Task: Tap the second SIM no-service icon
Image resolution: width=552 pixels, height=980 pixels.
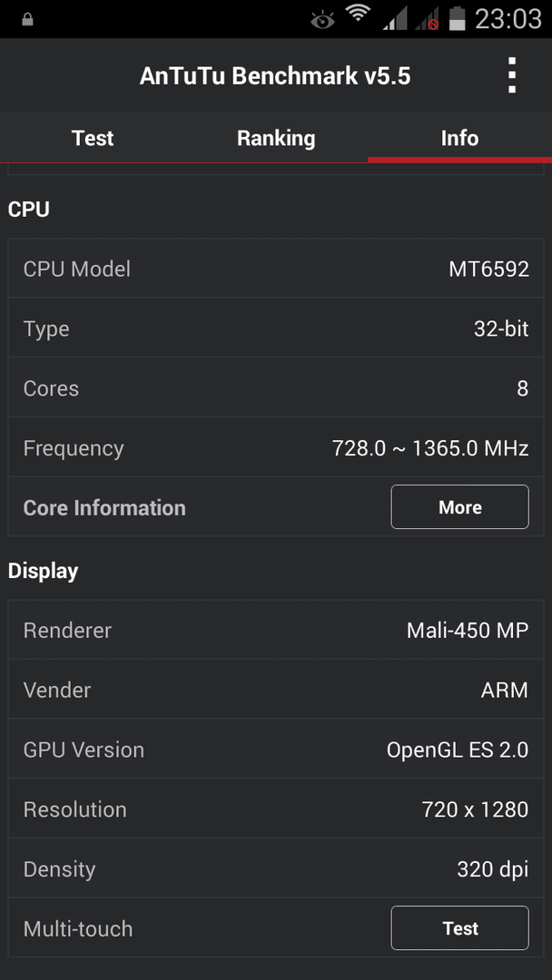Action: click(x=427, y=17)
